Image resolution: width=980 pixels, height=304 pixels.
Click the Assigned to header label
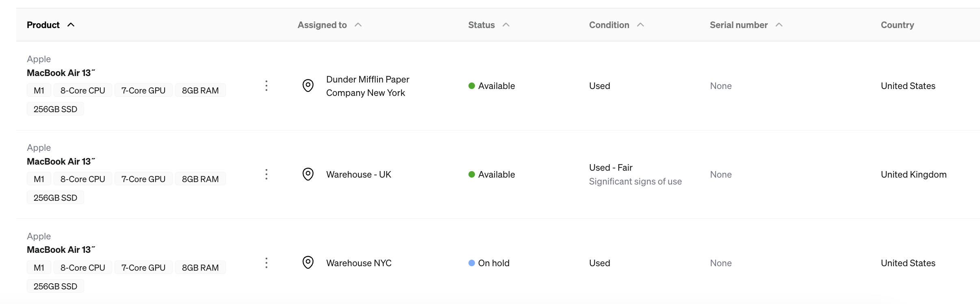tap(322, 25)
